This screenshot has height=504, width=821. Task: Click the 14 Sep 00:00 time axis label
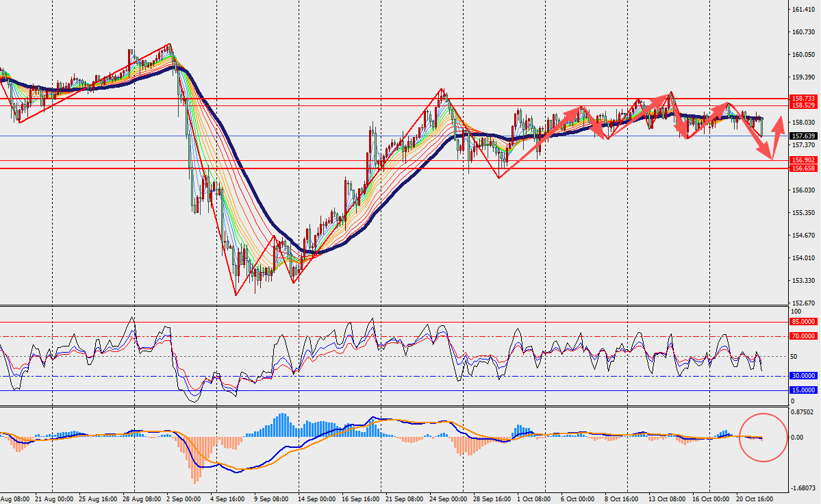tap(317, 499)
